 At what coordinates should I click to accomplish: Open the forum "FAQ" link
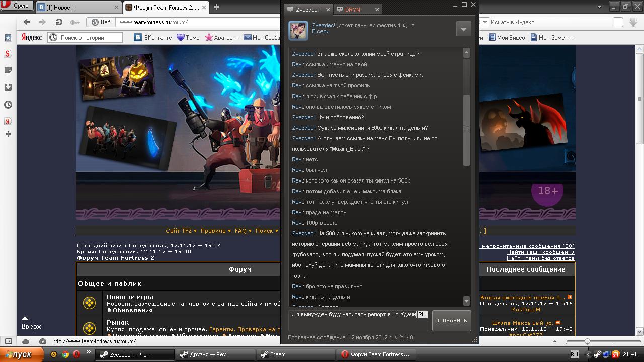[x=240, y=231]
